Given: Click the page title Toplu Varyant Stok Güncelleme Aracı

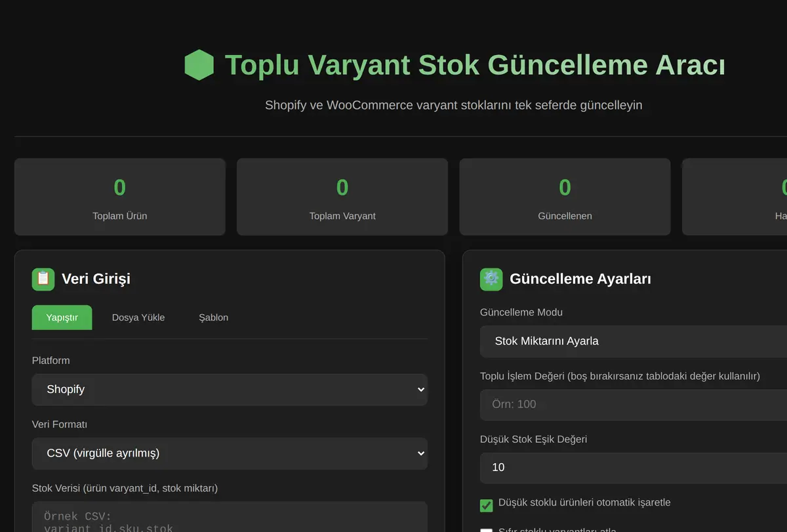Looking at the screenshot, I should (475, 66).
